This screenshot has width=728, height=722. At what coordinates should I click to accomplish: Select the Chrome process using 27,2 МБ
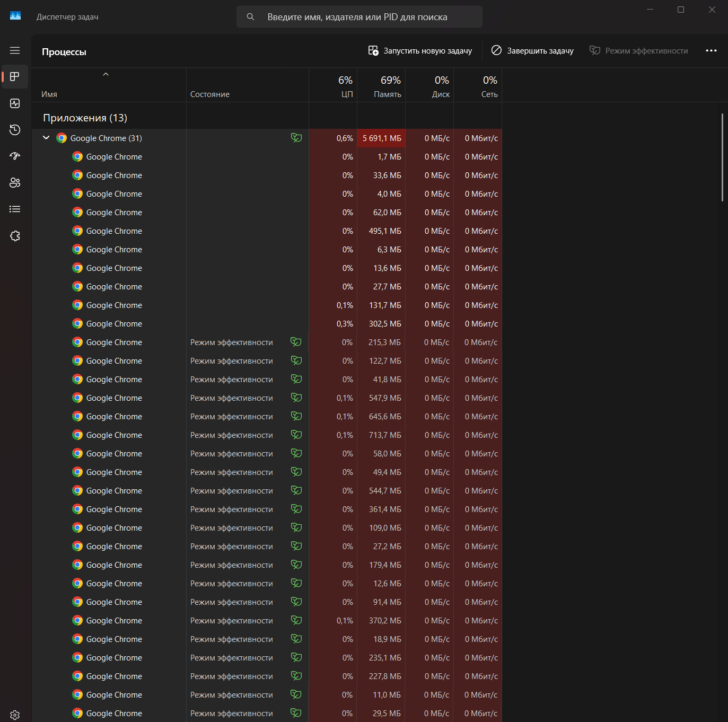pos(267,547)
